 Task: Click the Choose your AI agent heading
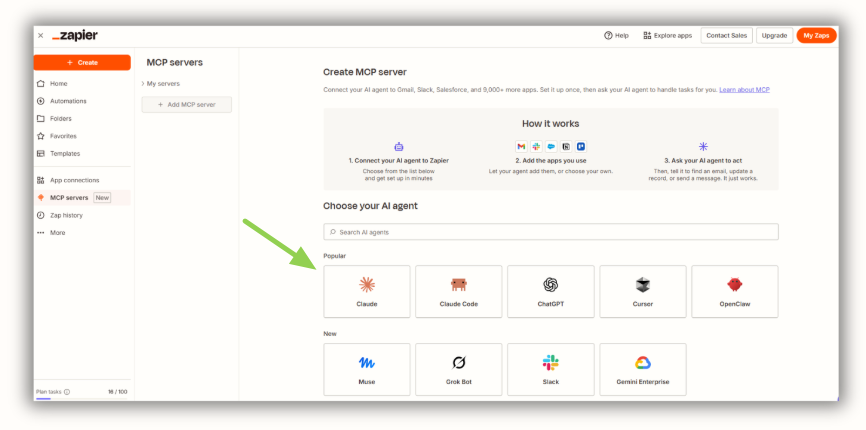[x=371, y=206]
